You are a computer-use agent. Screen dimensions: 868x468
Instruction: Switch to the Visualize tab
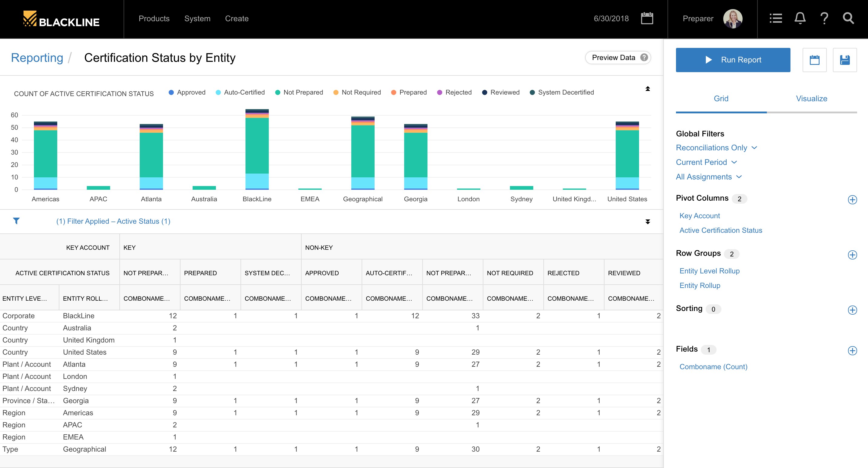point(811,99)
